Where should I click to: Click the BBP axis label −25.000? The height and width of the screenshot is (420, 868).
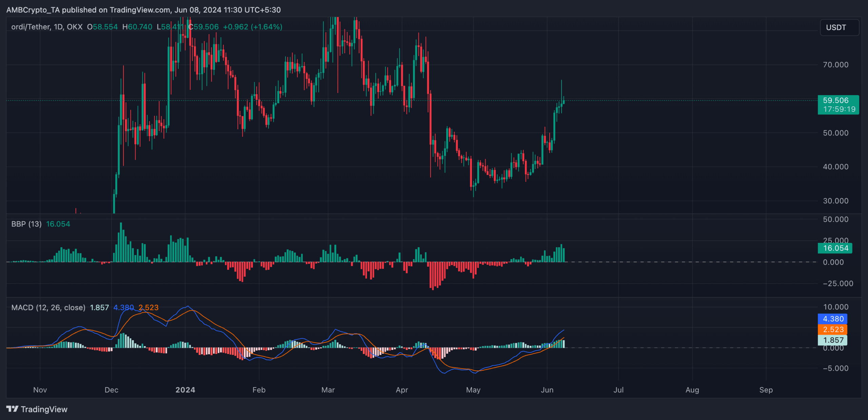click(838, 283)
